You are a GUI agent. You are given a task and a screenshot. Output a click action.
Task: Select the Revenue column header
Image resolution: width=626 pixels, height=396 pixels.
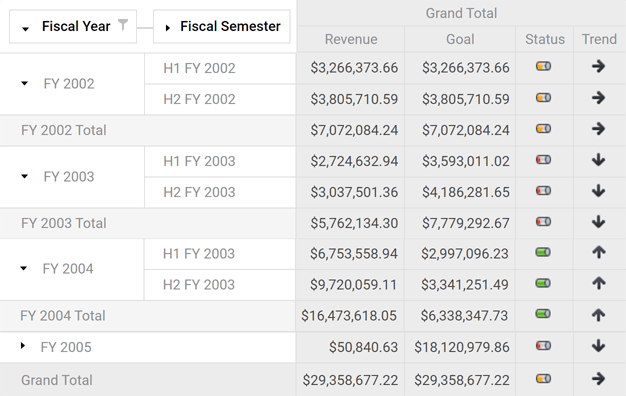click(x=351, y=39)
